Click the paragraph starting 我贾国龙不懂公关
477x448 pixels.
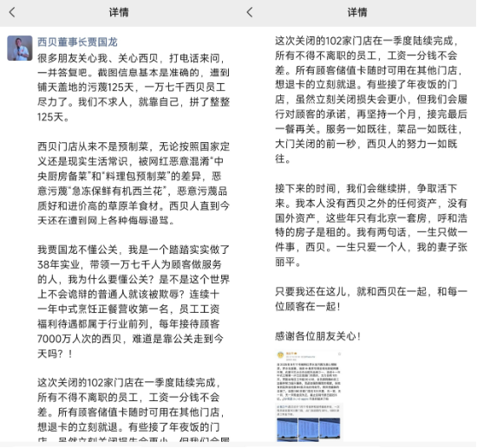pyautogui.click(x=134, y=302)
